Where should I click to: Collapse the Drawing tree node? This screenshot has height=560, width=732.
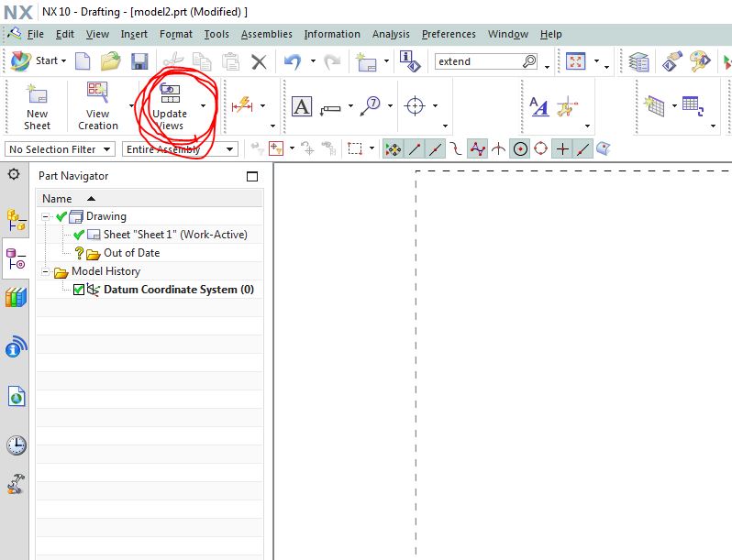click(45, 216)
